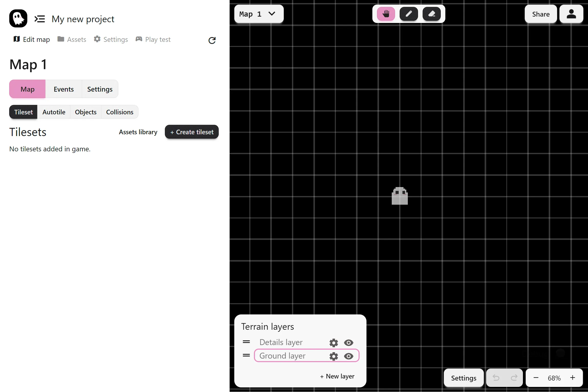Collapse the sidebar menu icon
Image resolution: width=588 pixels, height=392 pixels.
point(40,19)
